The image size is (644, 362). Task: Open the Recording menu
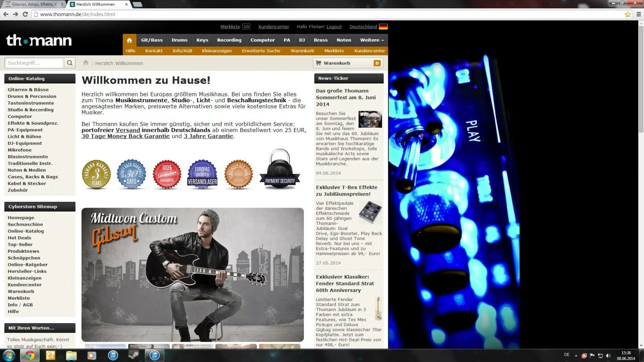tap(229, 40)
